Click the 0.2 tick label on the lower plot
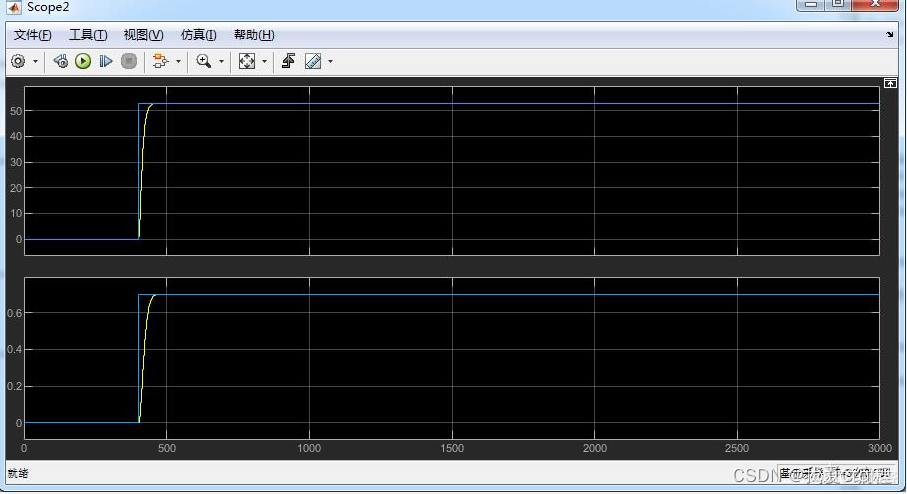This screenshot has height=494, width=907. coord(14,386)
